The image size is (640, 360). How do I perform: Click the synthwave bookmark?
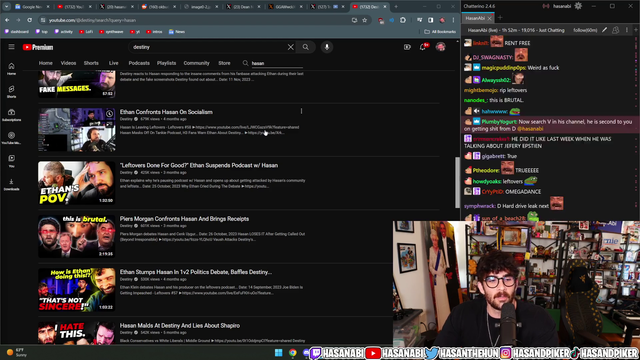111,31
